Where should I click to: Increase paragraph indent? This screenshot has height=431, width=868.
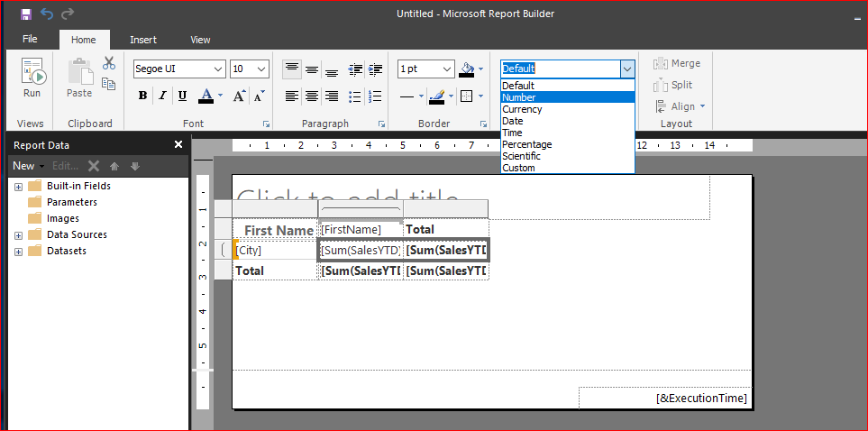pos(374,69)
